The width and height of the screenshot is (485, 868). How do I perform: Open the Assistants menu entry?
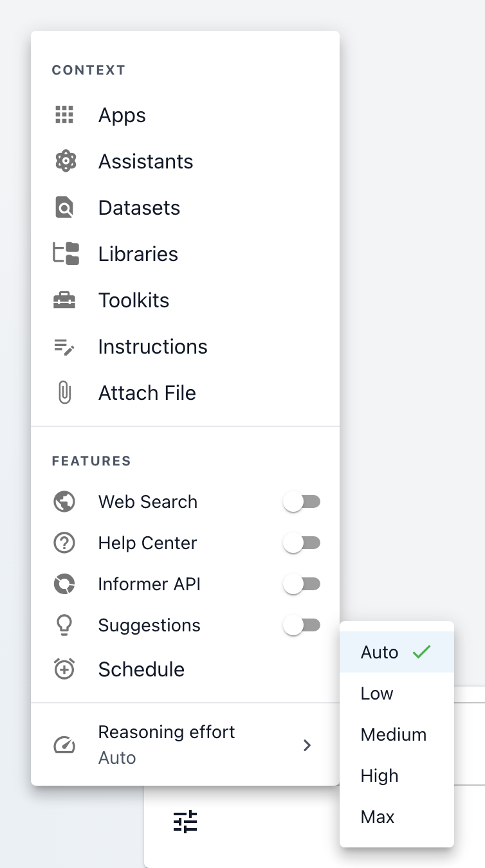coord(185,161)
